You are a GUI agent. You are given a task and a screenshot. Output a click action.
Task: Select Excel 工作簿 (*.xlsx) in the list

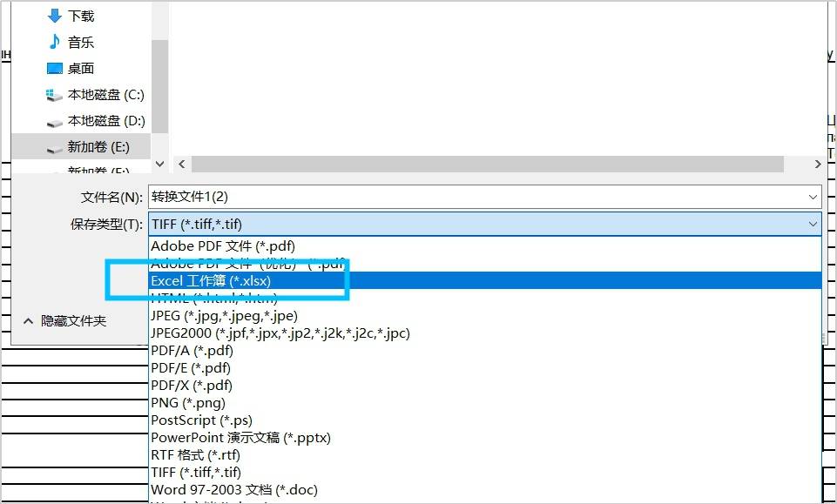click(x=484, y=280)
